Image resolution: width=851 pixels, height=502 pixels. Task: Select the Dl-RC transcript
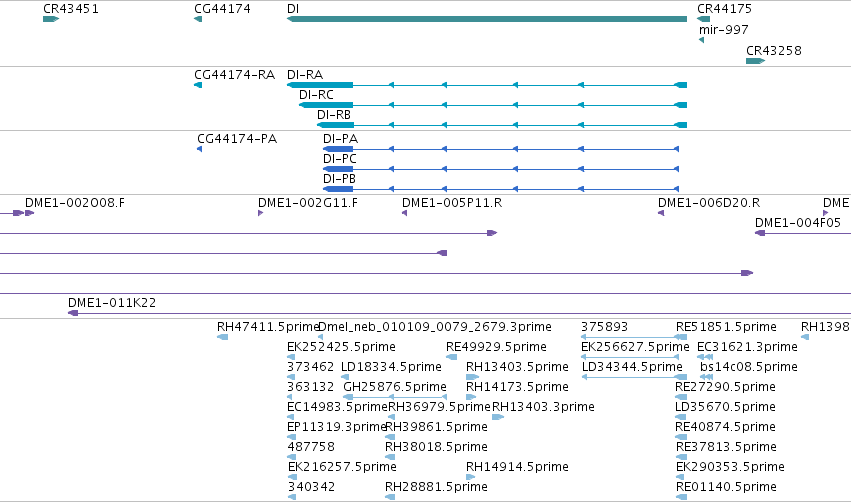click(493, 105)
